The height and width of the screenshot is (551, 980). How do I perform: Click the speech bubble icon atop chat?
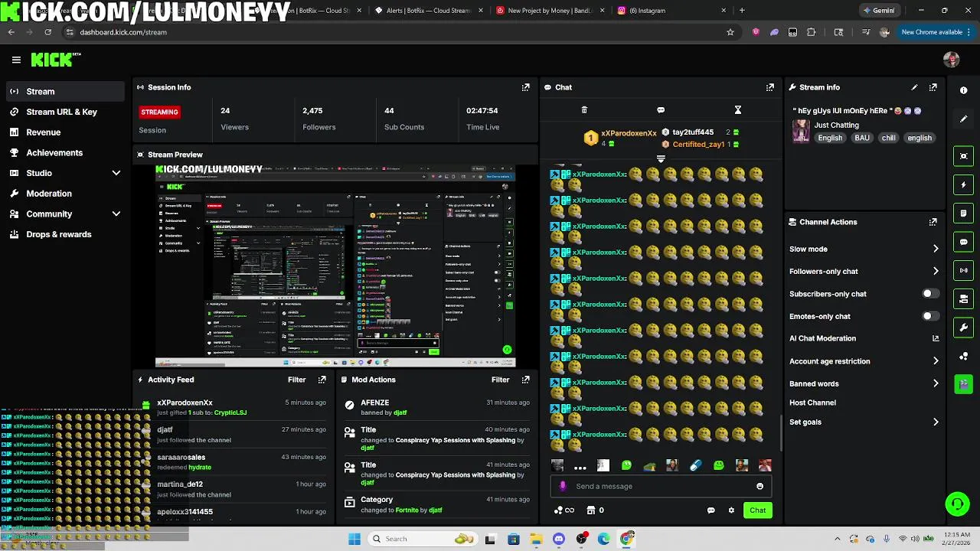pyautogui.click(x=661, y=110)
